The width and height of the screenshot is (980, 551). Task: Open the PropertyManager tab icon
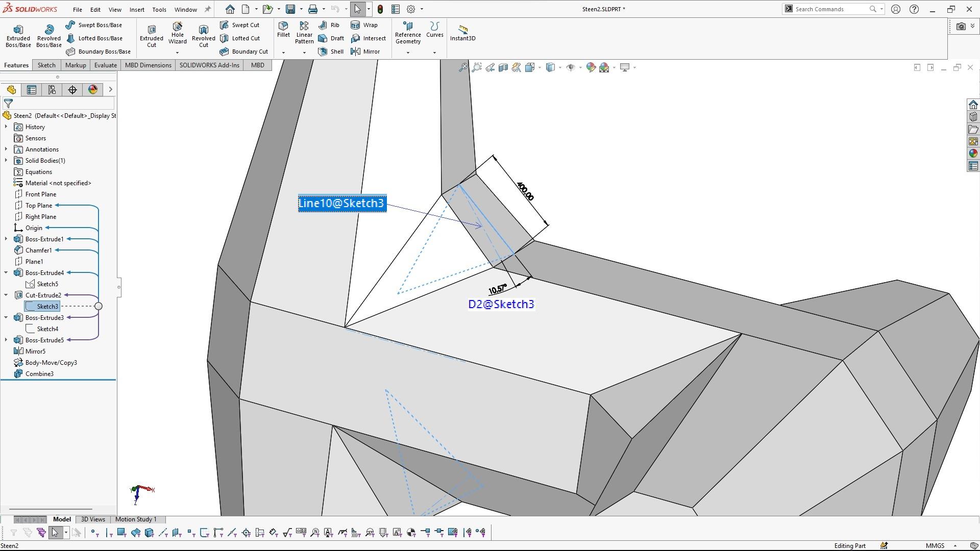tap(32, 90)
